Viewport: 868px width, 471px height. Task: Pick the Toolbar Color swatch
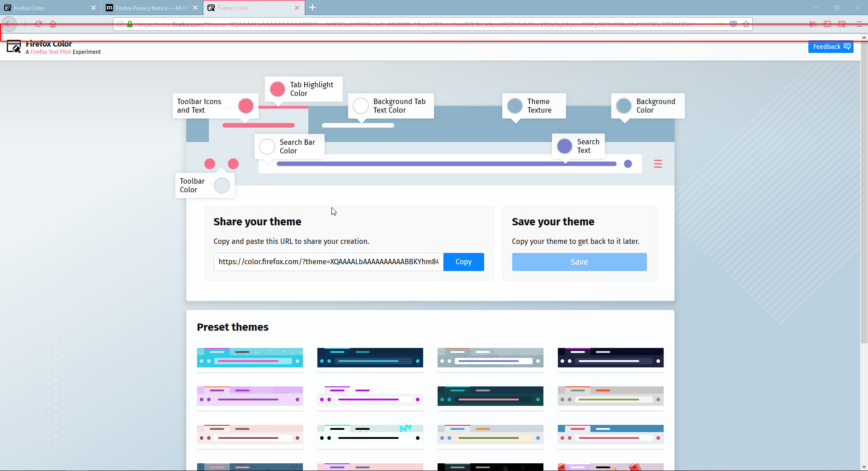(222, 186)
